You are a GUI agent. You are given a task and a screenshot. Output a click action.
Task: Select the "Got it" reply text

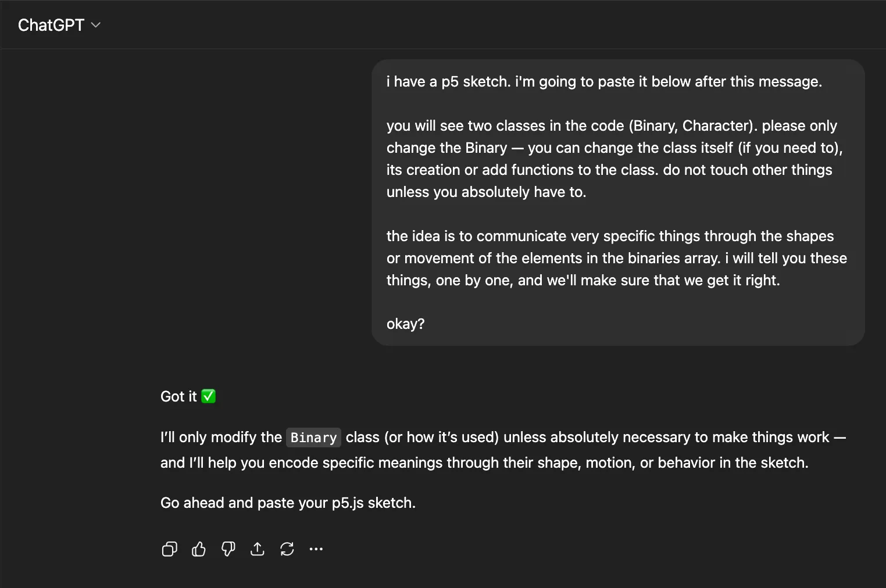(x=178, y=396)
